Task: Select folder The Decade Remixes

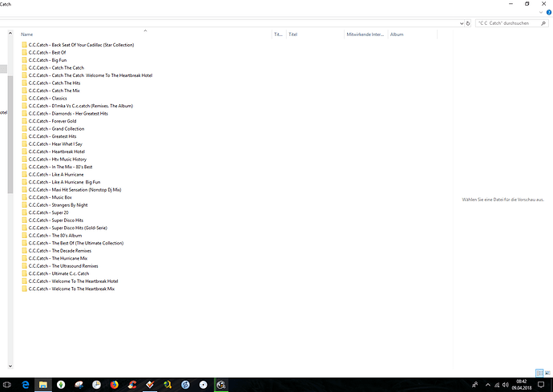Action: [56, 251]
